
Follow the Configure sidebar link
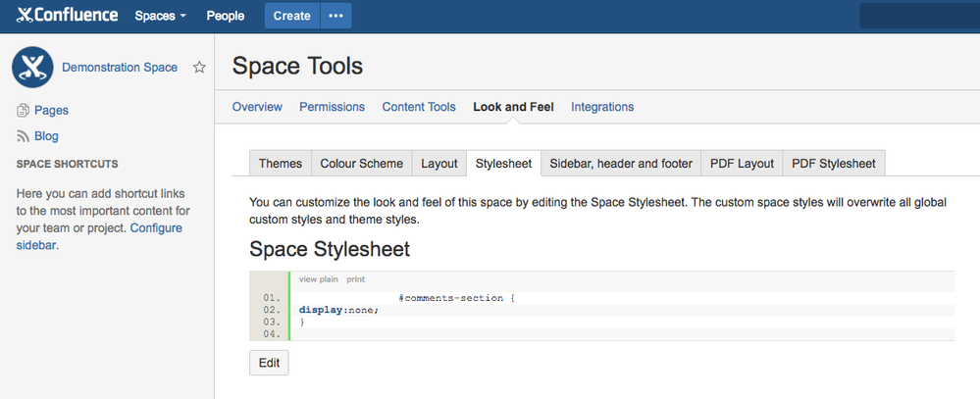156,228
